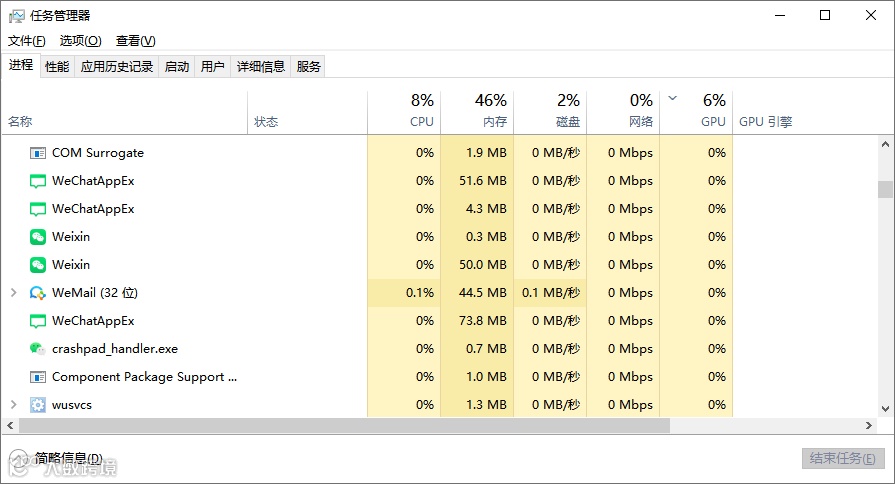895x484 pixels.
Task: Switch to the 性能 tab
Action: coord(57,67)
